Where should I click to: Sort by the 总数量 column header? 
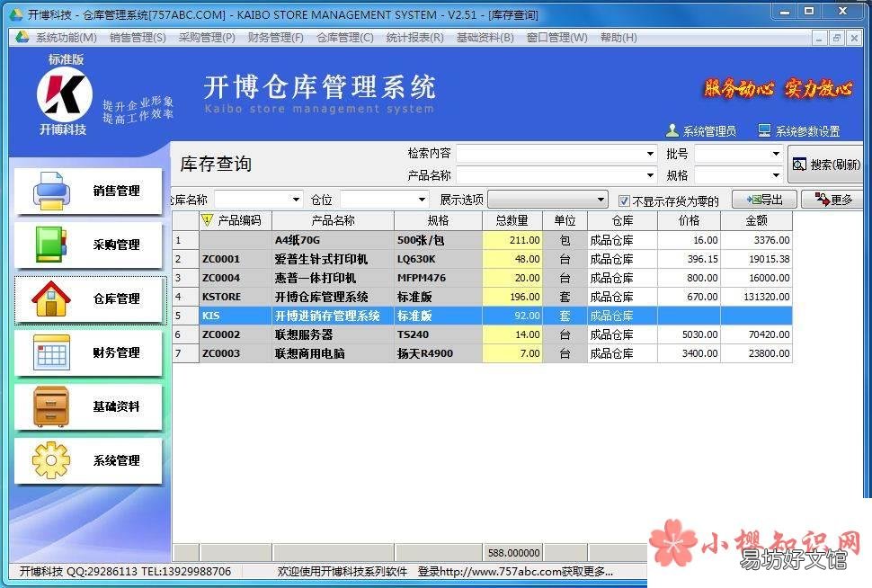tap(512, 220)
